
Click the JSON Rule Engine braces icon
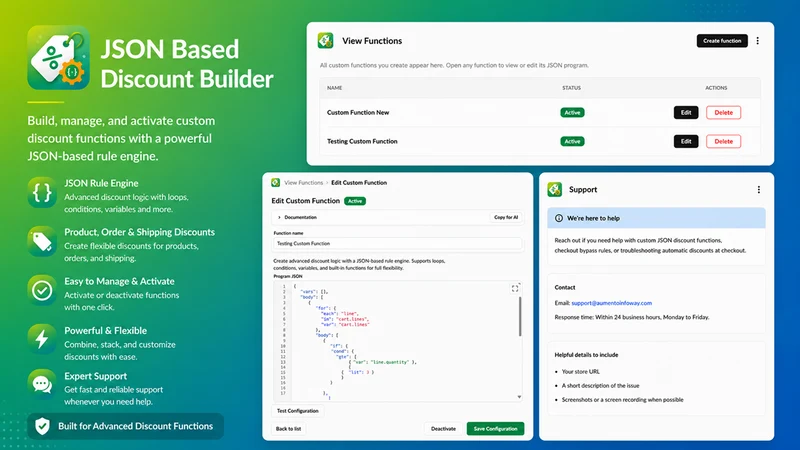pyautogui.click(x=42, y=192)
